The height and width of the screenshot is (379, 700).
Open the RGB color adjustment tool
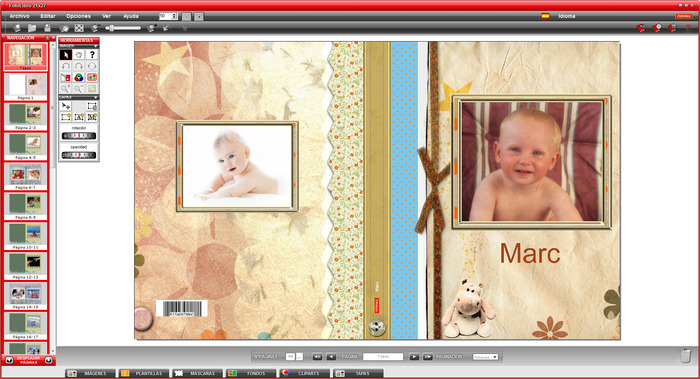79,77
